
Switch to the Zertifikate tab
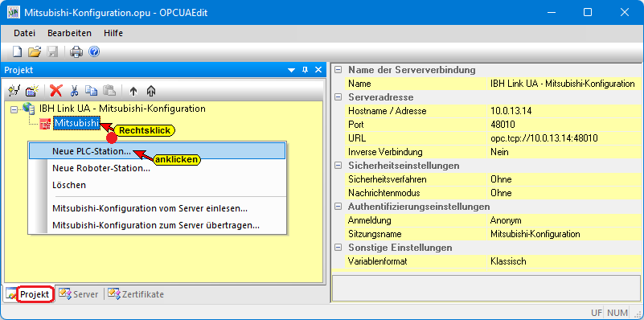pos(136,294)
